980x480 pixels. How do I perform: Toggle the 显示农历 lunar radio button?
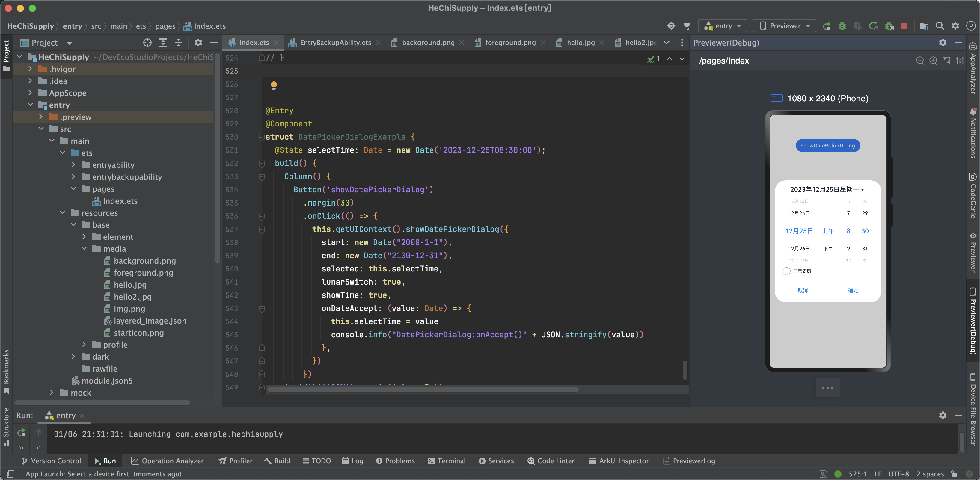(x=786, y=271)
